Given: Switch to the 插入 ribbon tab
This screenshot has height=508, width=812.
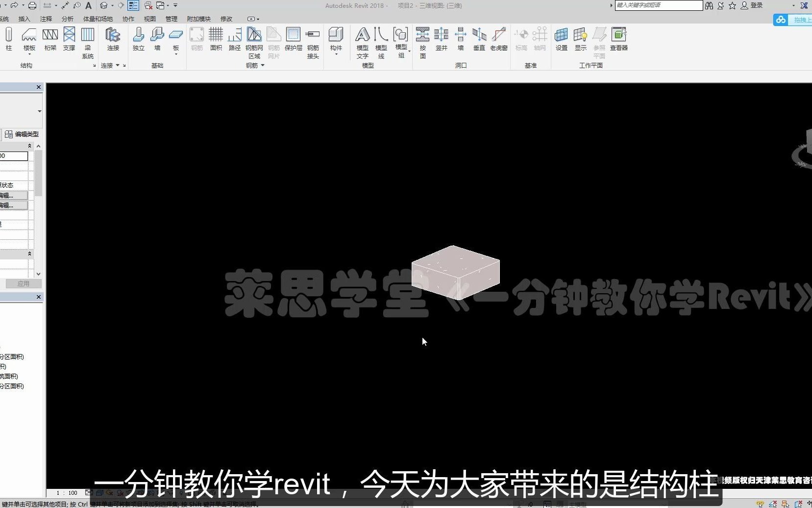Looking at the screenshot, I should [x=25, y=19].
